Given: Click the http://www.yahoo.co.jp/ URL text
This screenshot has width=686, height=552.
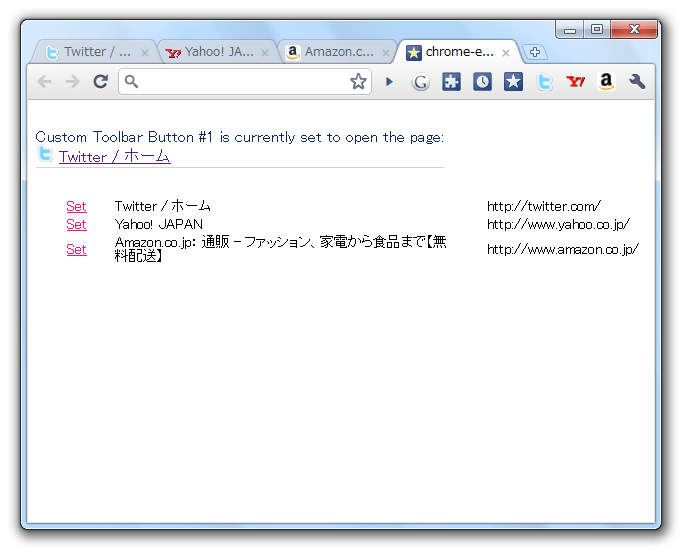Looking at the screenshot, I should coord(558,224).
